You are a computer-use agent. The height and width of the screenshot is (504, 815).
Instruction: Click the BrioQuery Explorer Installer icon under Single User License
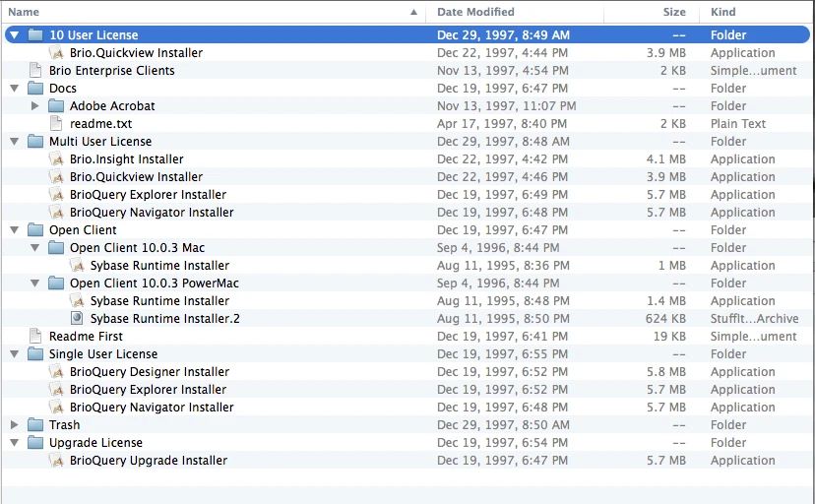(56, 389)
